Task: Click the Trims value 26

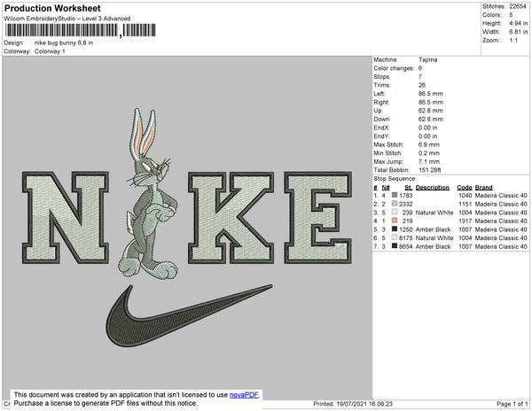Action: pos(422,85)
